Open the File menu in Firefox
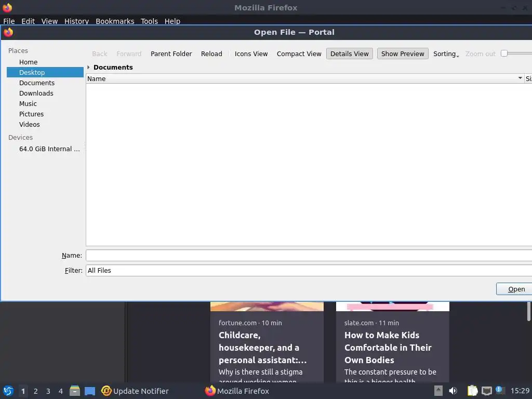Screen dimensions: 532x399 click(9, 21)
